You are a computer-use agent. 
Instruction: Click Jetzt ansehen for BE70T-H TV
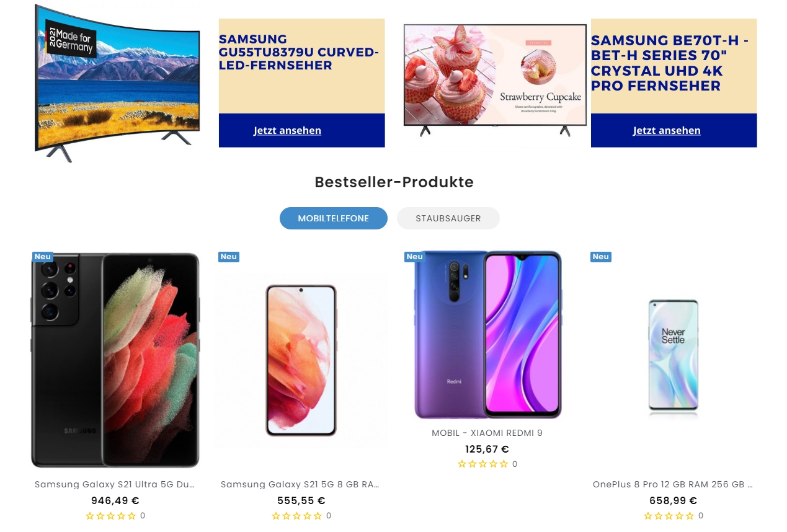click(x=667, y=130)
